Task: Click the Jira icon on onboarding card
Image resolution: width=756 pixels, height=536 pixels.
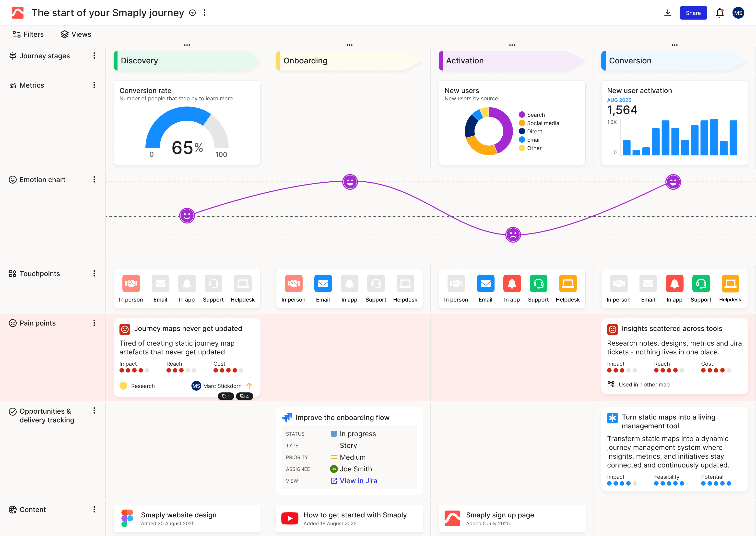Action: click(x=287, y=418)
